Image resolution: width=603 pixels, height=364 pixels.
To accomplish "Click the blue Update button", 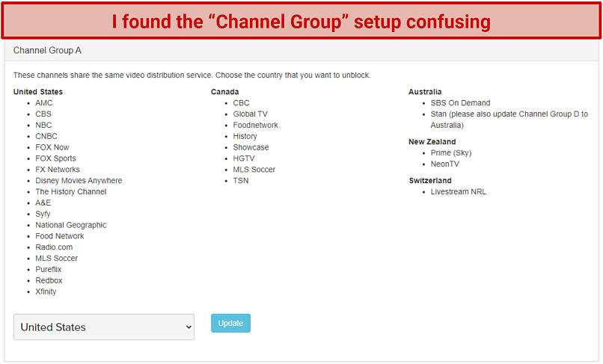I will [230, 323].
